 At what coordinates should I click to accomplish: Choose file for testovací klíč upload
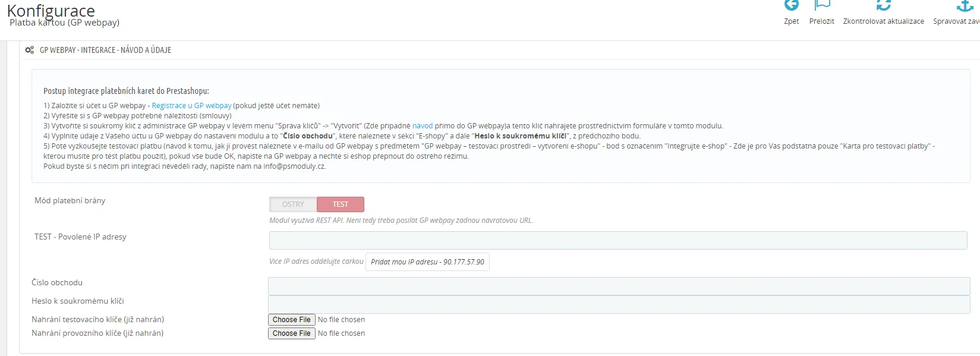(291, 320)
